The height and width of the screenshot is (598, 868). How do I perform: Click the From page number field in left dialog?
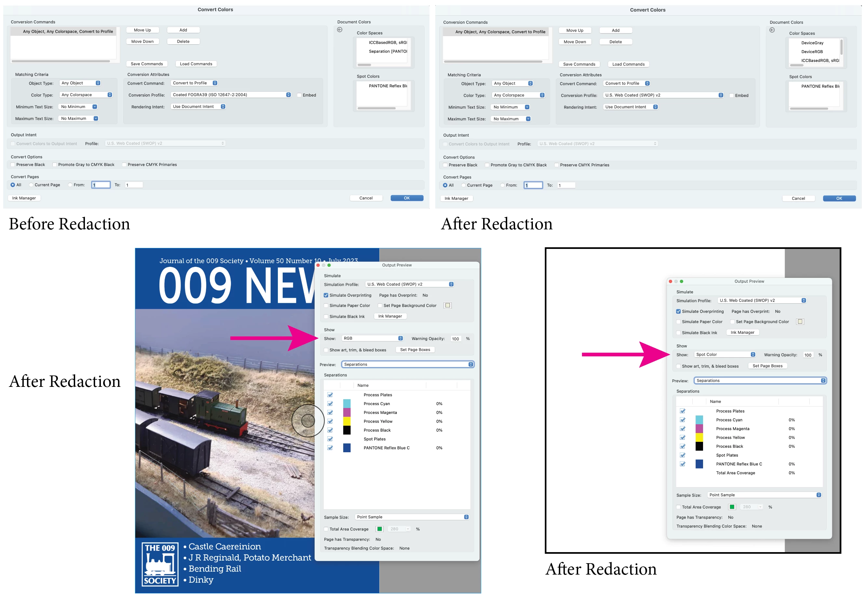point(101,185)
